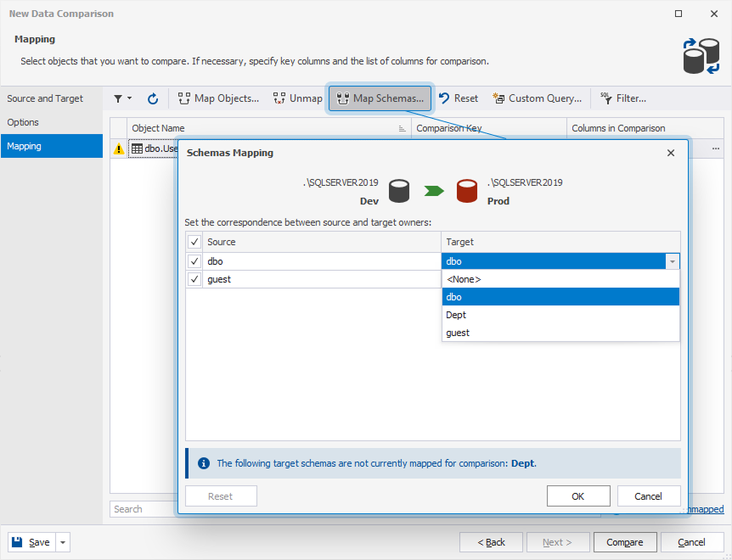The width and height of the screenshot is (732, 560).
Task: Click the Search input field
Action: [x=143, y=509]
